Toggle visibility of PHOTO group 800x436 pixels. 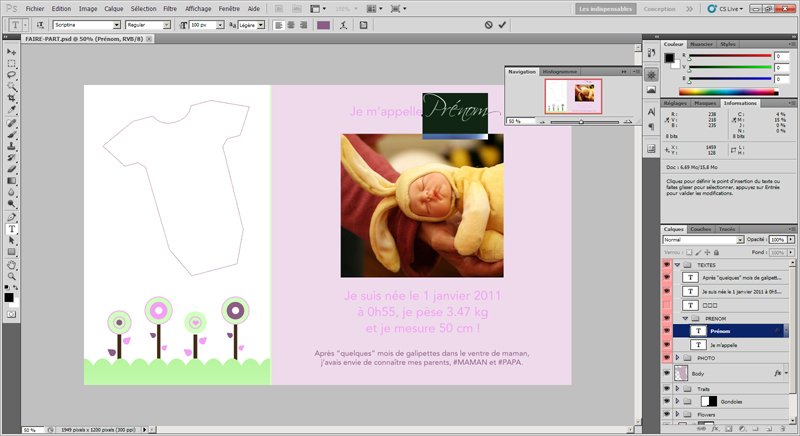[x=667, y=357]
